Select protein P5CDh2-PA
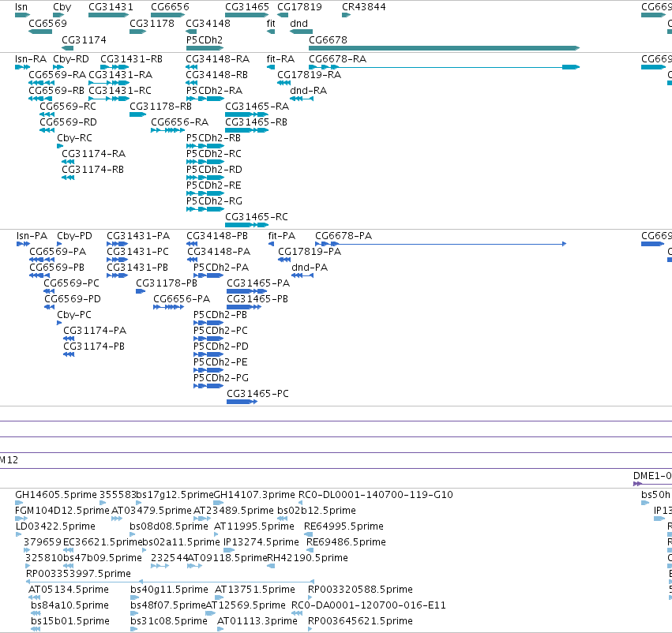 tap(221, 268)
